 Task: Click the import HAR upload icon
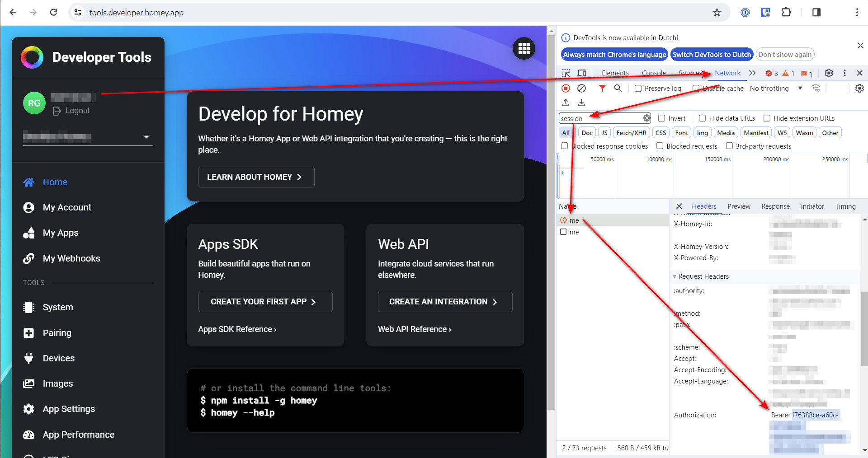pyautogui.click(x=566, y=103)
